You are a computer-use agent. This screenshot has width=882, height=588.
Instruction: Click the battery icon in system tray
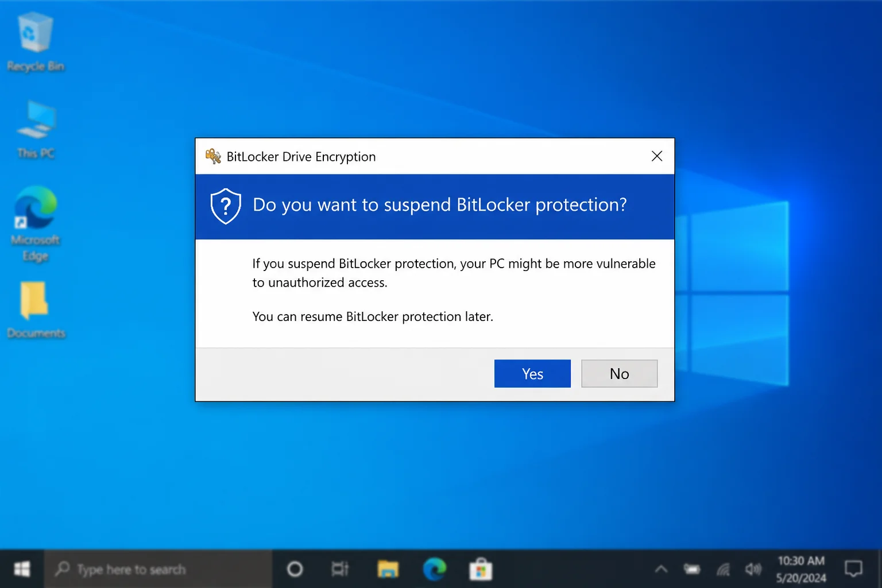tap(692, 569)
